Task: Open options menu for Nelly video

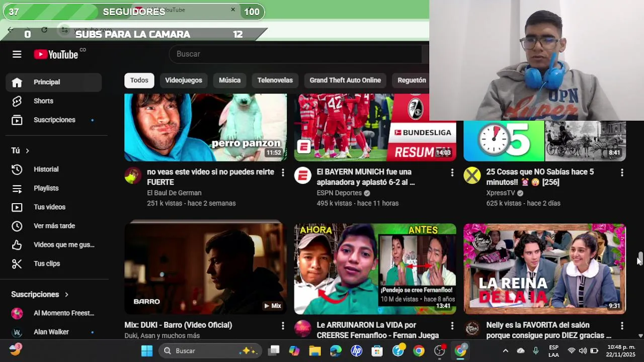Action: 622,326
